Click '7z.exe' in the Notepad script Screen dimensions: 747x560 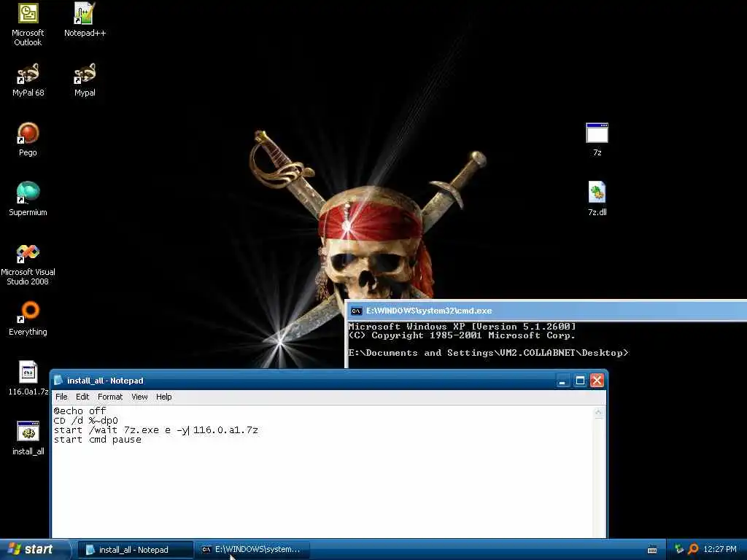(x=141, y=430)
